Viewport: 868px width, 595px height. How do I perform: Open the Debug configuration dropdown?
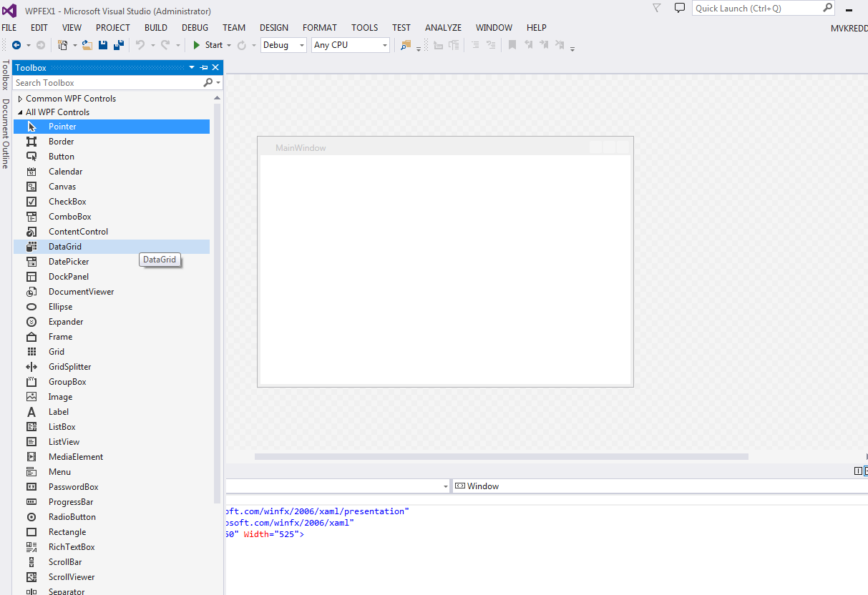point(301,44)
